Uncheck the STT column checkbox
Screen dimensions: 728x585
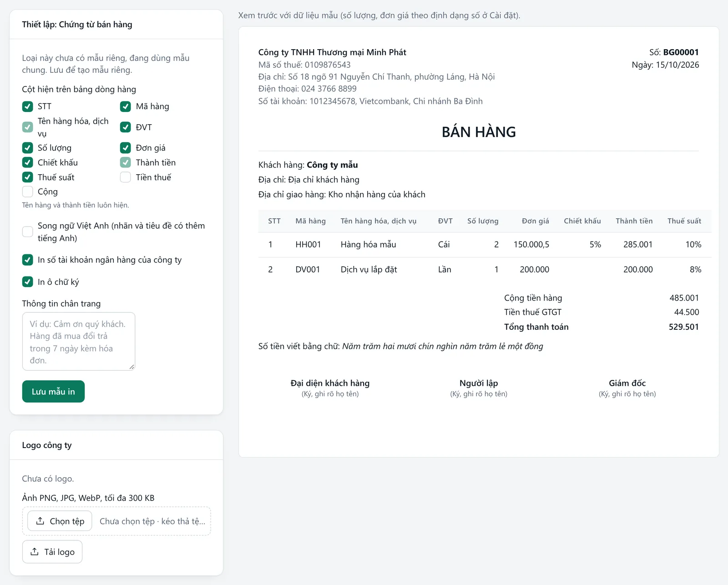coord(28,106)
